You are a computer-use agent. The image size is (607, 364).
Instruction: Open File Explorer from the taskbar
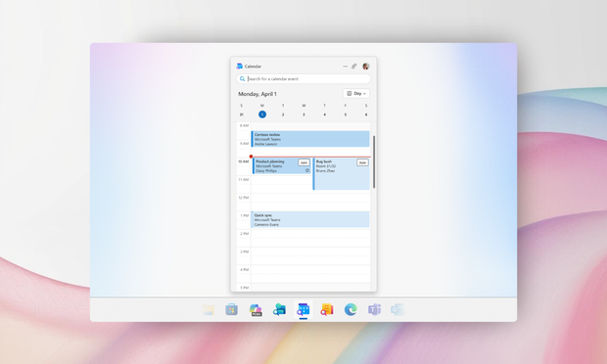tap(208, 310)
